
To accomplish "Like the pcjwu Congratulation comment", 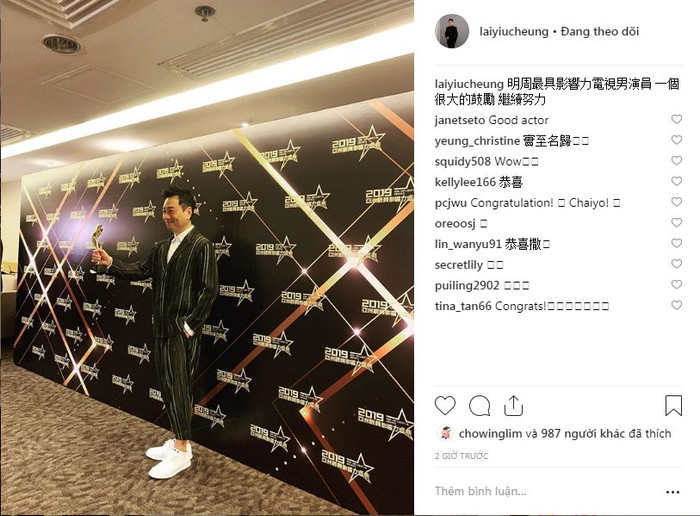I will (676, 202).
